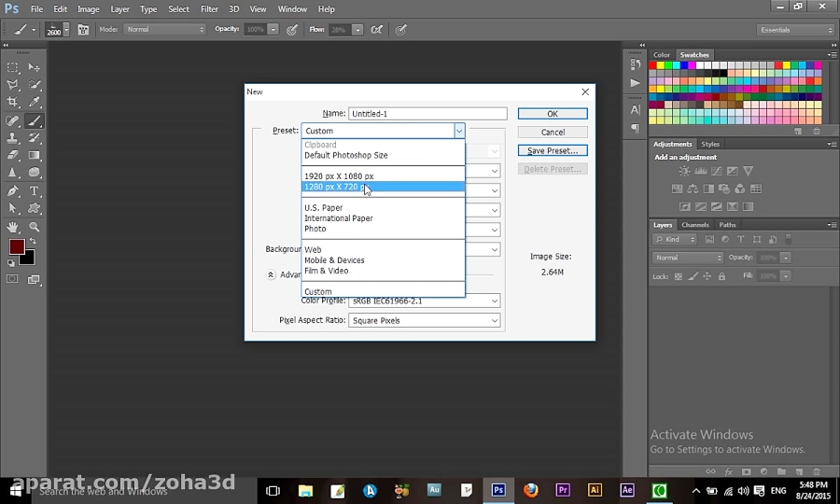Click OK in New dialog

click(x=553, y=114)
